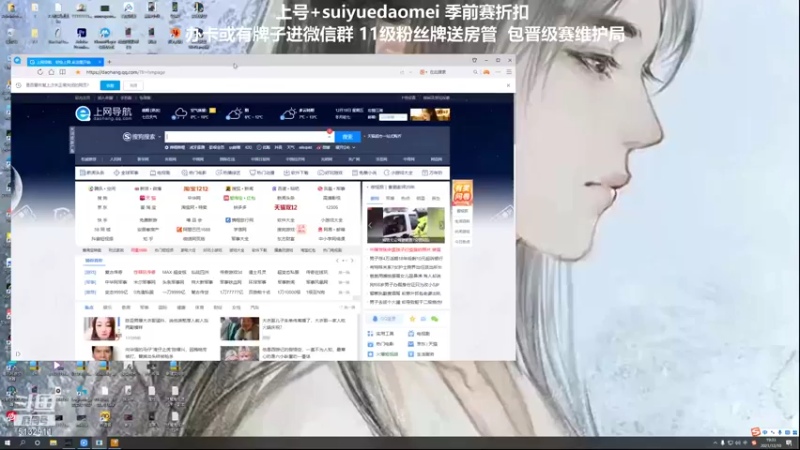
Task: Open the reading mode book icon
Action: (x=62, y=72)
